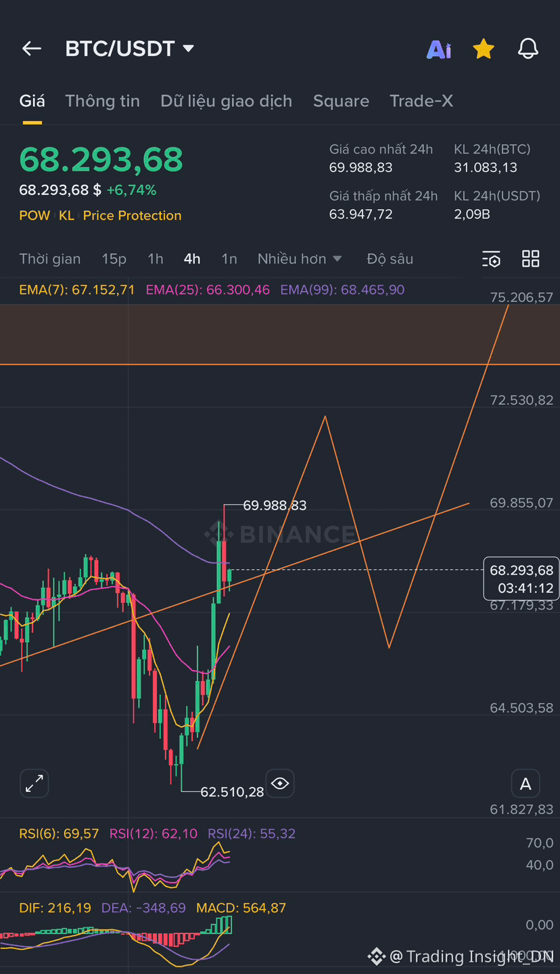
Task: Open the price alert bell icon
Action: [x=528, y=49]
